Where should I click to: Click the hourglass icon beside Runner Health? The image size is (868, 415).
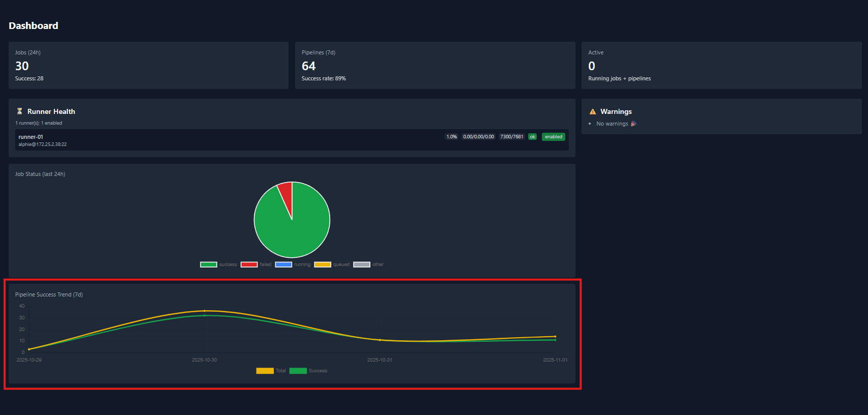pyautogui.click(x=19, y=111)
